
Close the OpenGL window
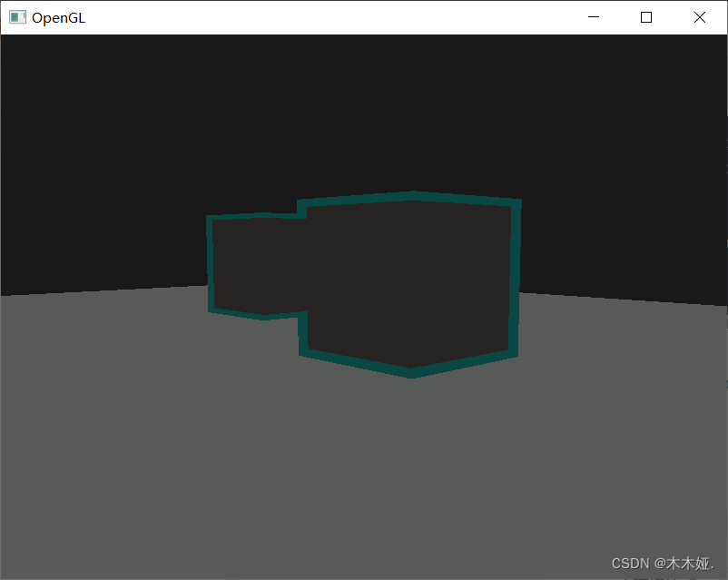(x=699, y=17)
